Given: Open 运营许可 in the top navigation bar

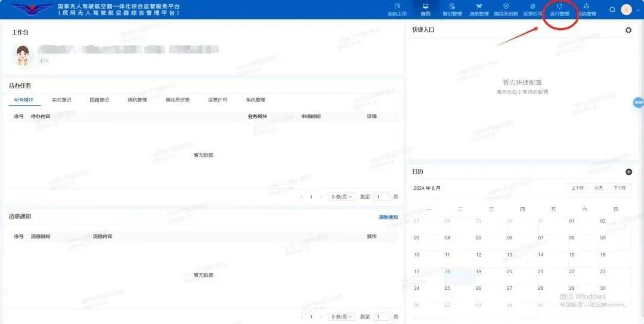Looking at the screenshot, I should (532, 10).
